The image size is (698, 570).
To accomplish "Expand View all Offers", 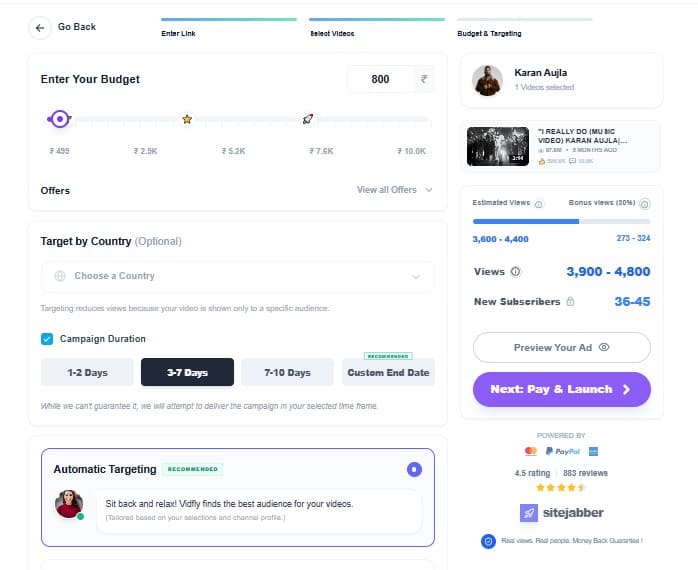I will tap(394, 190).
